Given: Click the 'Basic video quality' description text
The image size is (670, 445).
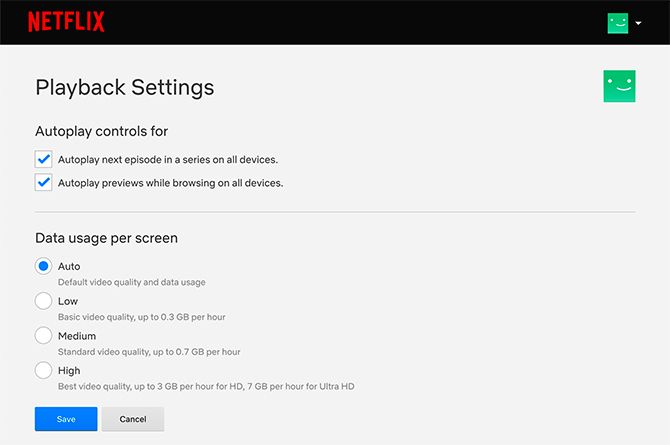Looking at the screenshot, I should pyautogui.click(x=141, y=317).
